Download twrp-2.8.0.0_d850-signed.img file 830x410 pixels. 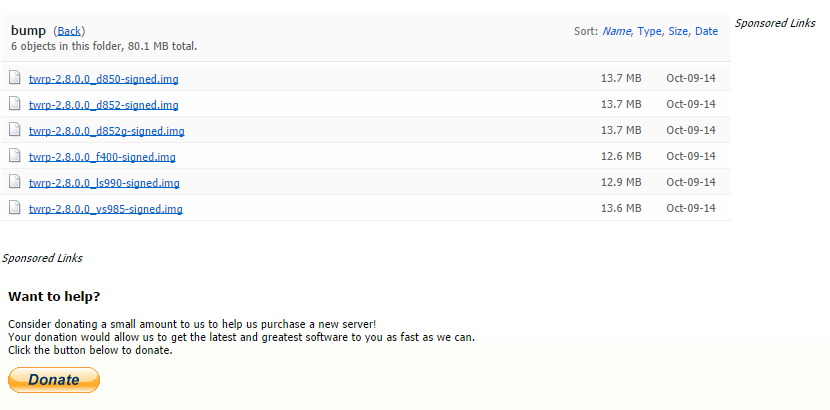coord(104,79)
